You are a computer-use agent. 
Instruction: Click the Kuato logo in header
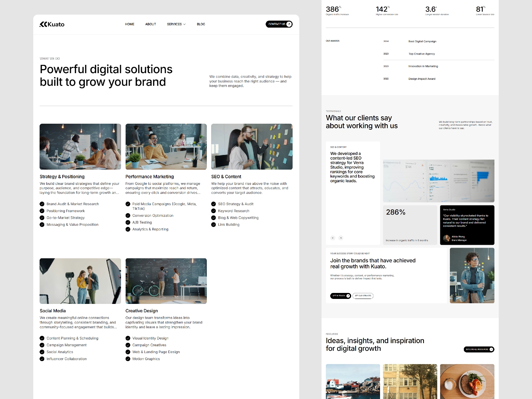point(52,24)
